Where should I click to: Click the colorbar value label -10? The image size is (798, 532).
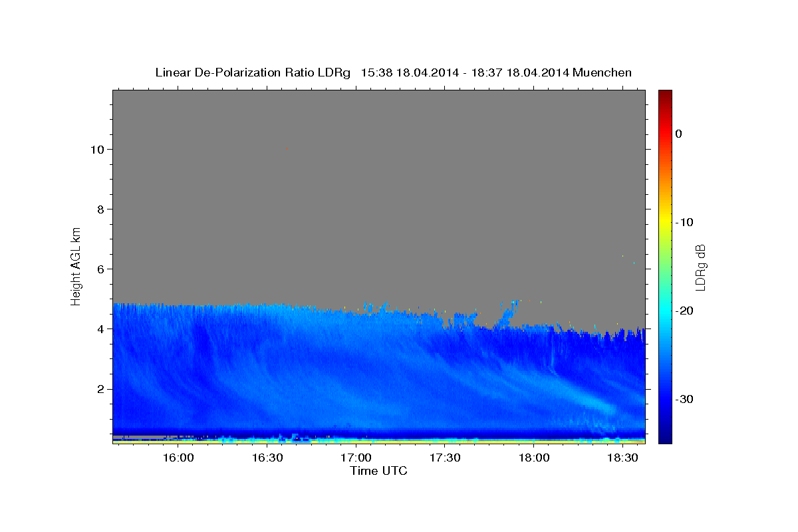[685, 222]
